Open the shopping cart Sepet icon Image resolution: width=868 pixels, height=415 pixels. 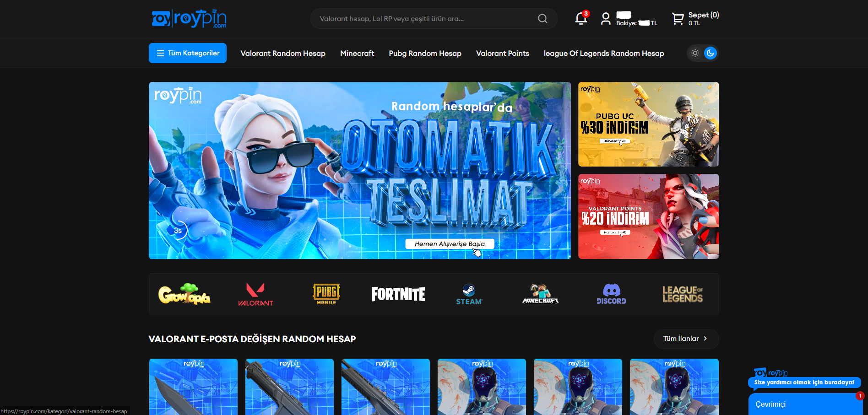678,19
